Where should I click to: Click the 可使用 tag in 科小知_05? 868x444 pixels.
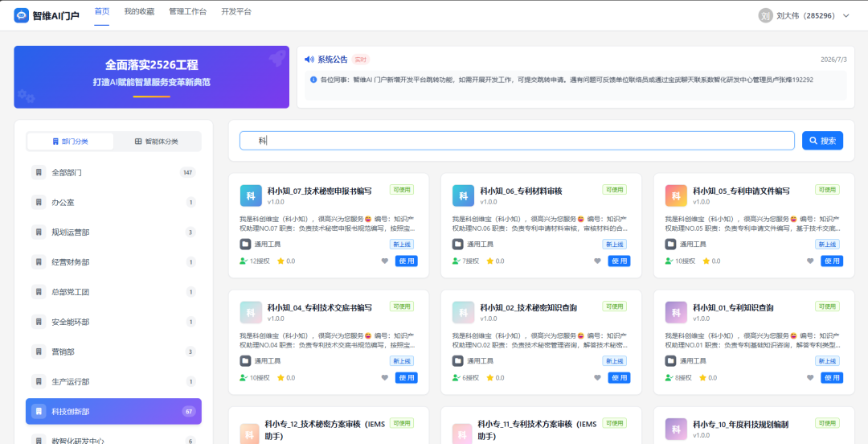(827, 190)
